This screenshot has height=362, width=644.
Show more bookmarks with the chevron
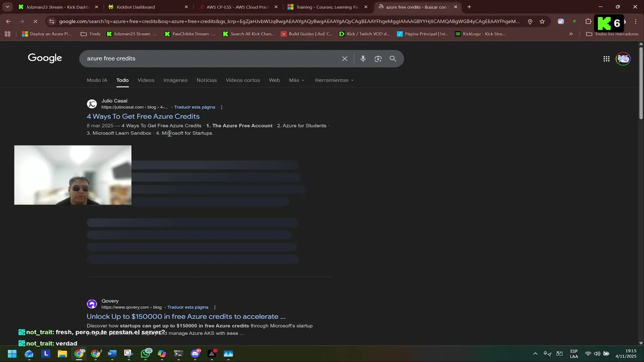(571, 34)
